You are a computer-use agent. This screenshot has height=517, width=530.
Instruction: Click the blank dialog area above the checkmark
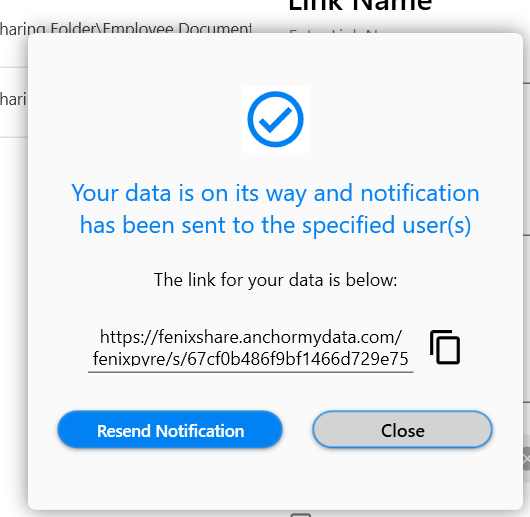click(275, 59)
